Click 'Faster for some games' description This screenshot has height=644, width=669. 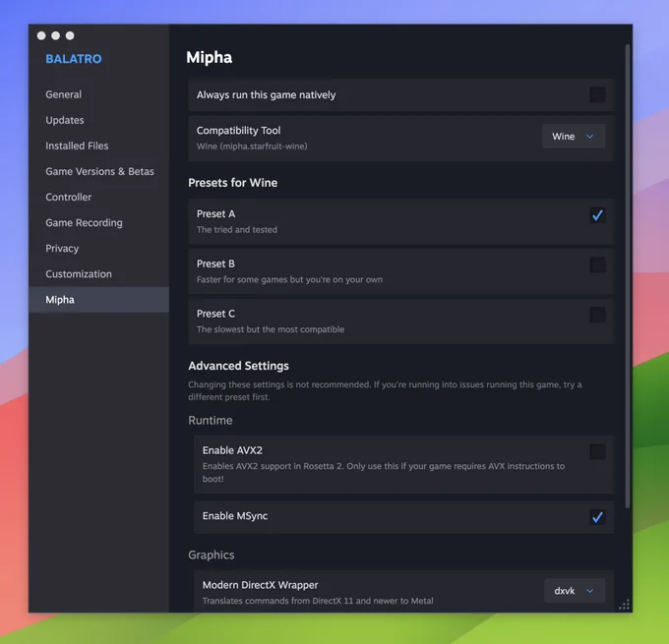(289, 279)
